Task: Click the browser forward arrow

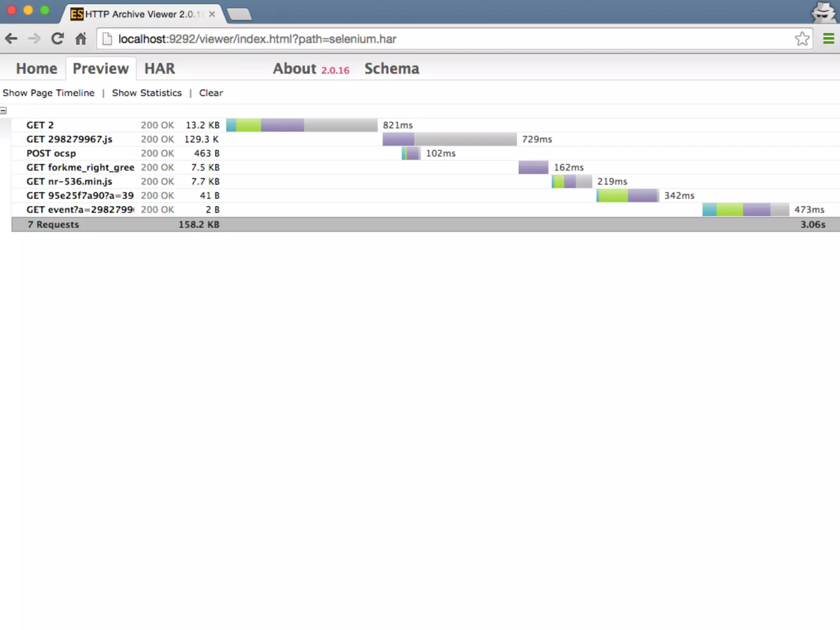Action: 34,39
